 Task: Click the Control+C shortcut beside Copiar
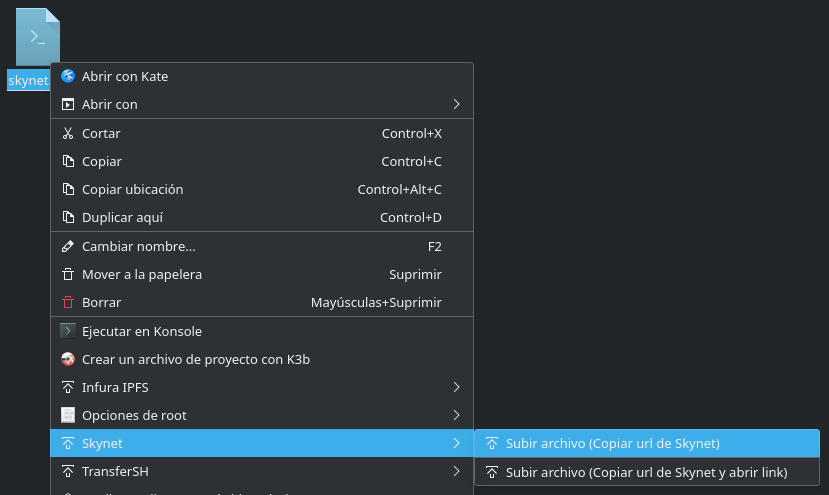[411, 161]
